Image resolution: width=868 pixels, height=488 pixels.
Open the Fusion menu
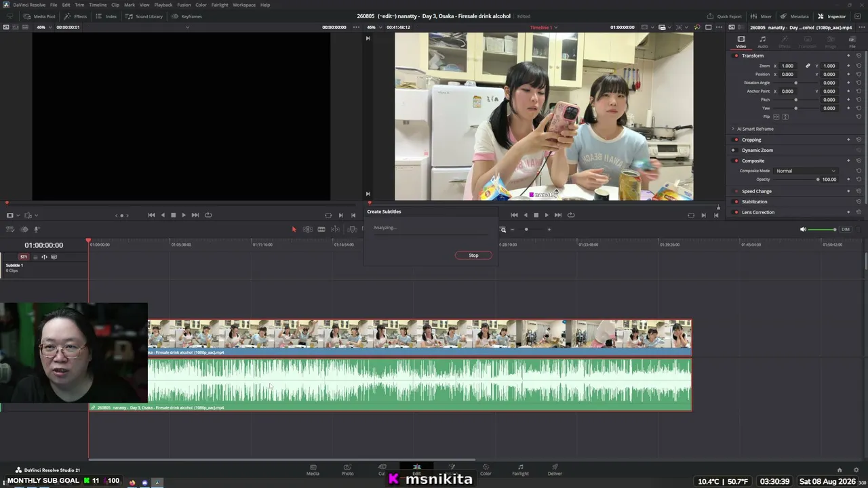point(184,5)
